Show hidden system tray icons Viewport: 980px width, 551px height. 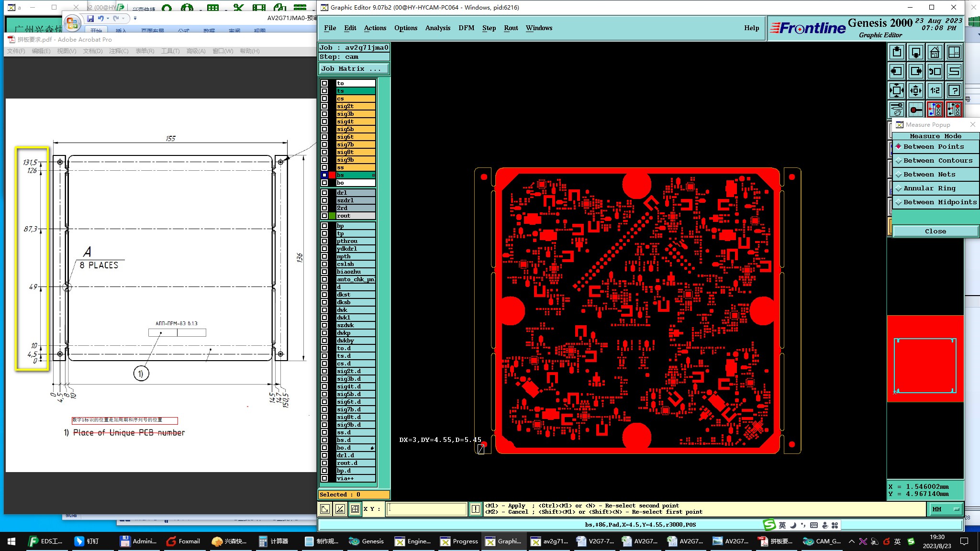[x=851, y=541]
